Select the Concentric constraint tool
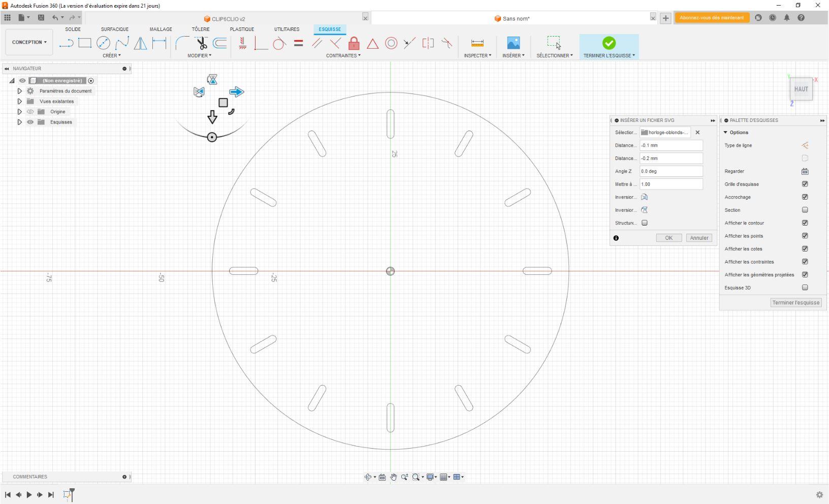 391,44
